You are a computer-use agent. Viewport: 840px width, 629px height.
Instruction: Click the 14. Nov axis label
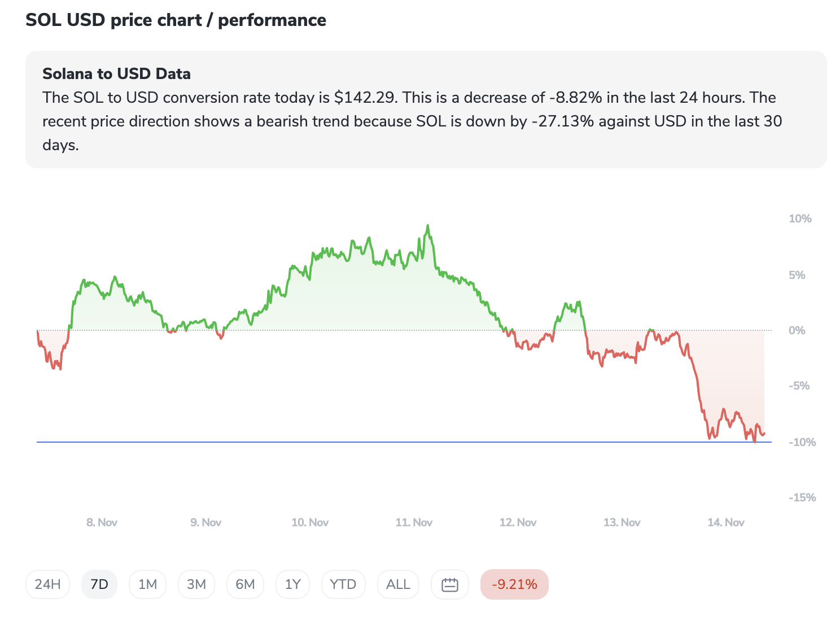(x=725, y=523)
